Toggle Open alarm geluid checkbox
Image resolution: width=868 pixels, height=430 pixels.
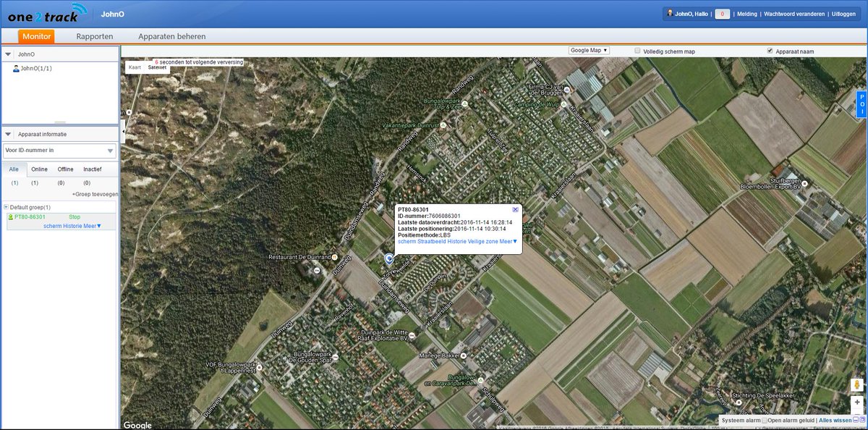[765, 420]
